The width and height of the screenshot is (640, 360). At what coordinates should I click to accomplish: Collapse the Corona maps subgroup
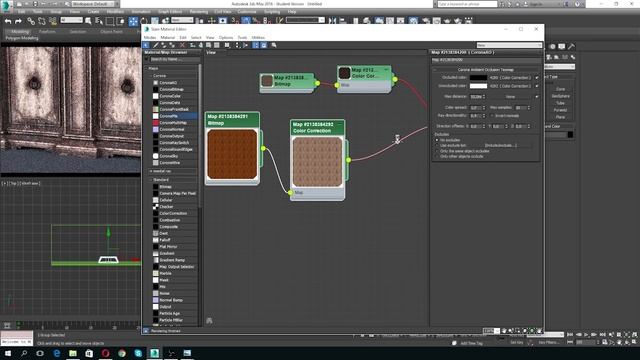click(x=151, y=76)
